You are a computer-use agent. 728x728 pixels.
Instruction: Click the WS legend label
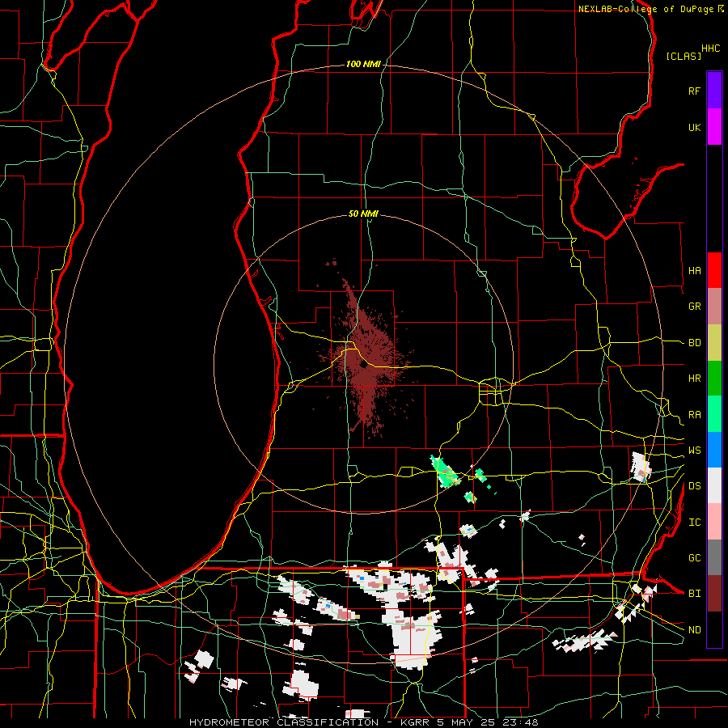[x=694, y=451]
